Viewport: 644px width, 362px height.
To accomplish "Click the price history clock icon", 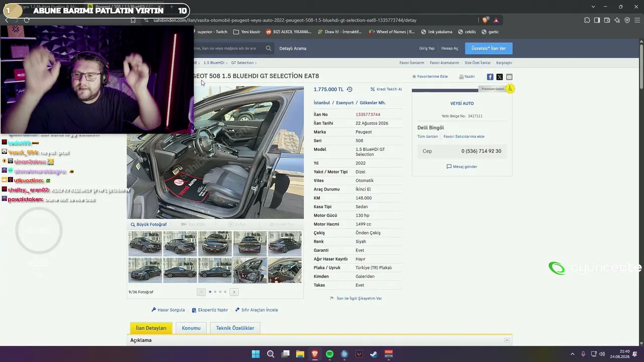I will tap(349, 89).
